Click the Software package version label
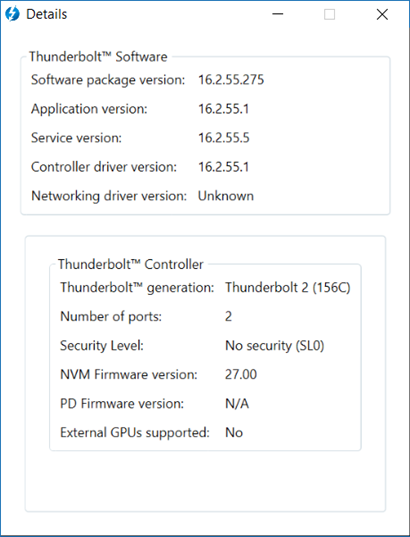 tap(108, 80)
